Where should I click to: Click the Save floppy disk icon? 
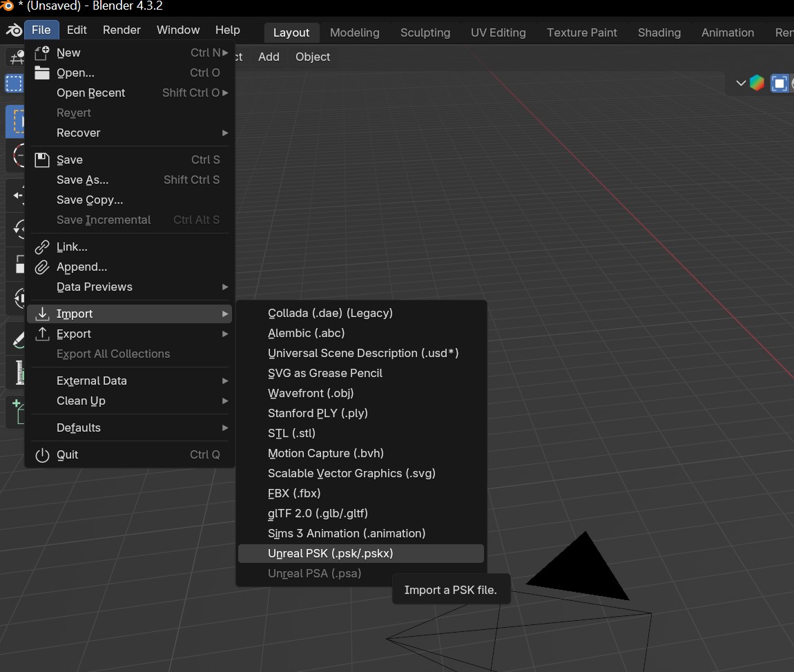pos(42,160)
